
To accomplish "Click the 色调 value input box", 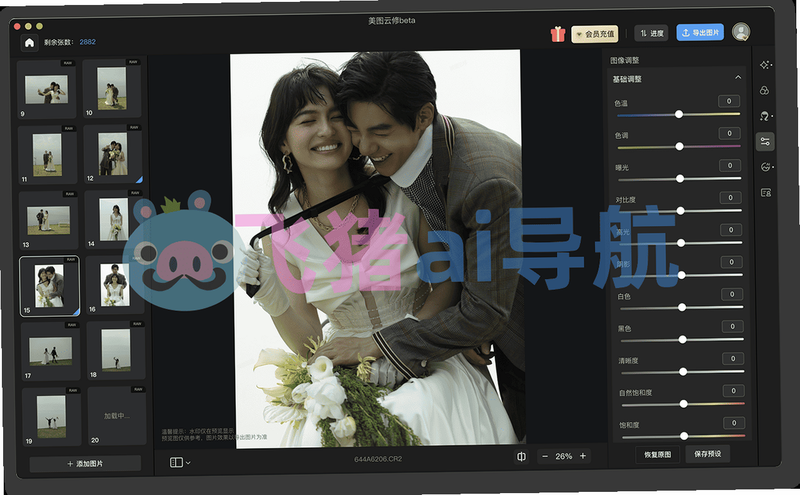I will [x=729, y=133].
